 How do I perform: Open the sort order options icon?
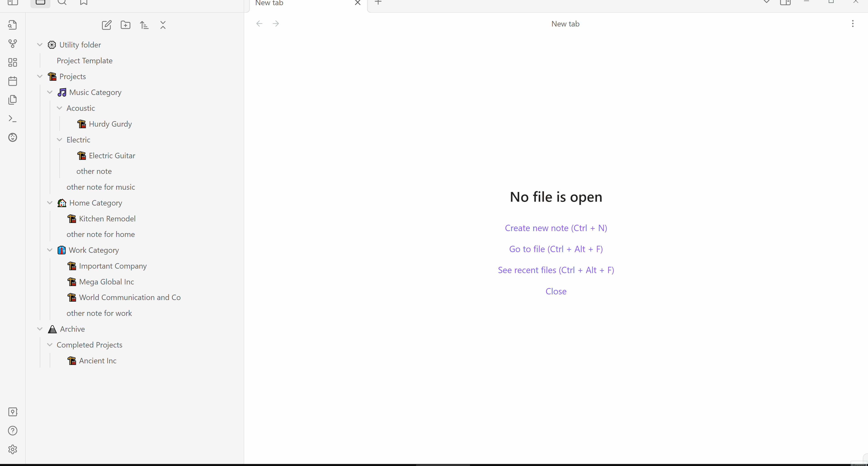(x=144, y=25)
